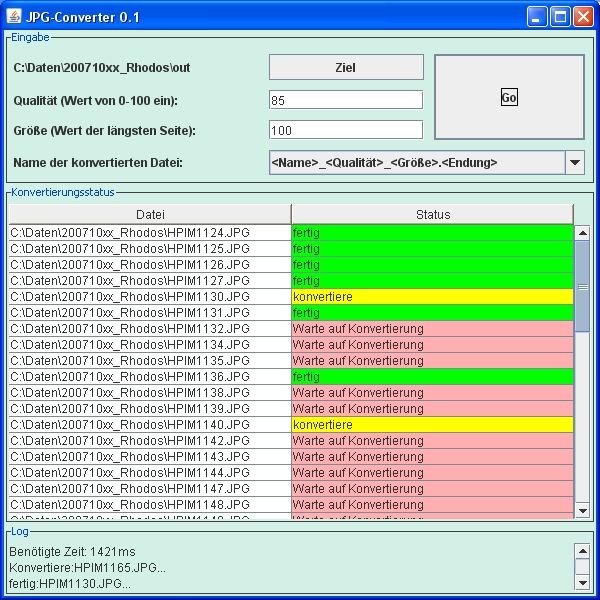Image resolution: width=600 pixels, height=600 pixels.
Task: Click the Status column header
Action: 432,214
